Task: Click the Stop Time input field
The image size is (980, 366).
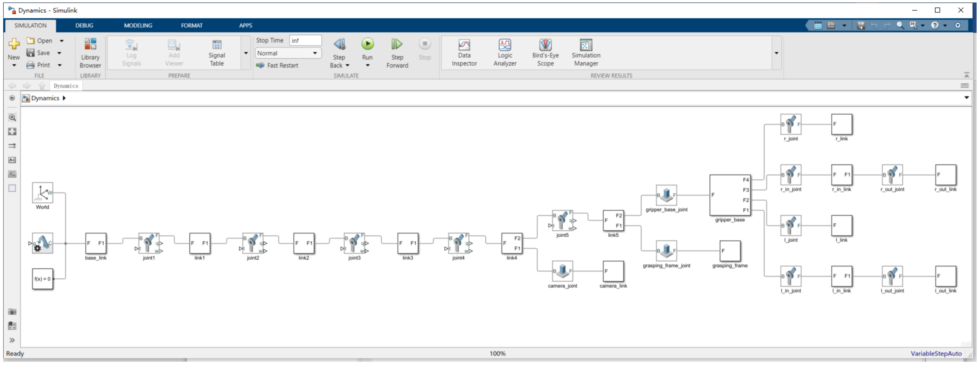Action: pos(305,40)
